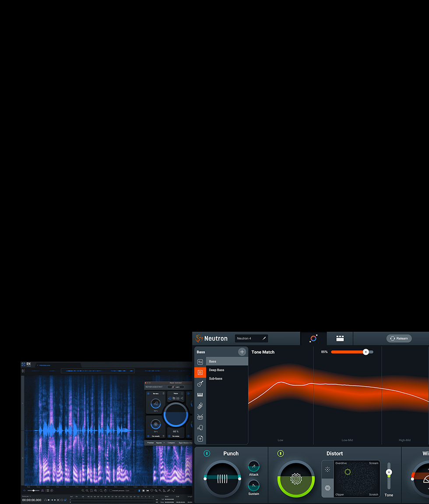429x504 pixels.
Task: Select the lasso selection tool in RX
Action: coord(151,490)
